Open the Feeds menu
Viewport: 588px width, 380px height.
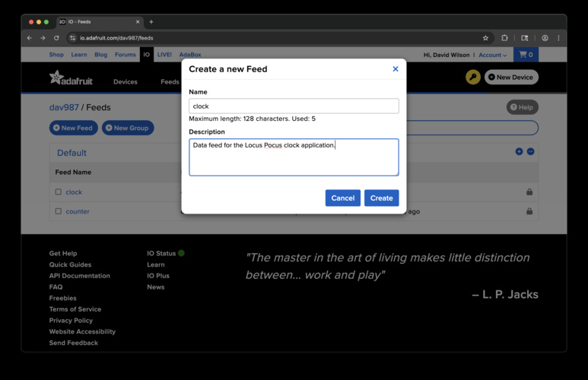(x=170, y=81)
